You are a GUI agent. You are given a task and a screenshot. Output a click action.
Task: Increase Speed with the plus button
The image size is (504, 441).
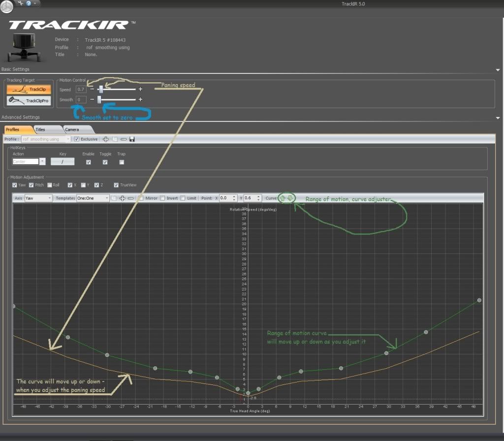coord(140,89)
